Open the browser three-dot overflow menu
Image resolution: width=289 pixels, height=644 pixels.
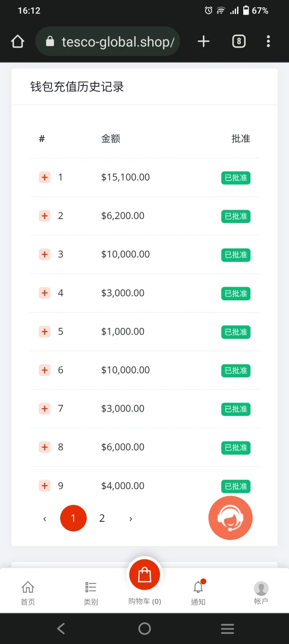point(268,42)
